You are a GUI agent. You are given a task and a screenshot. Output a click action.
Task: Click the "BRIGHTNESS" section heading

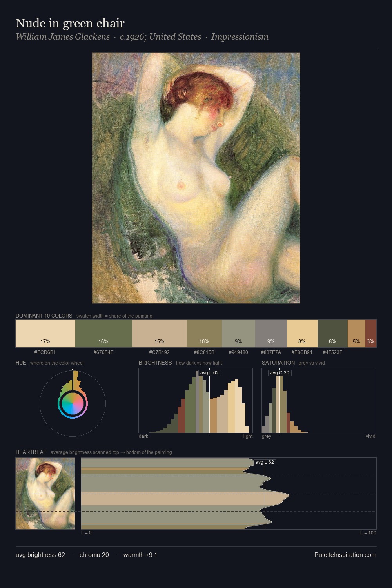(x=155, y=363)
